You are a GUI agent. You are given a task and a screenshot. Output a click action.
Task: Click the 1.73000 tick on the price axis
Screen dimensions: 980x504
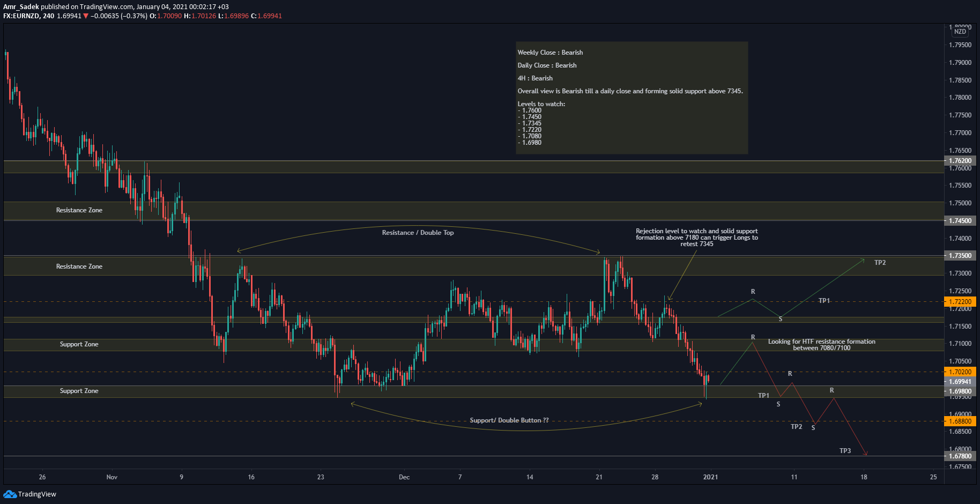click(960, 273)
